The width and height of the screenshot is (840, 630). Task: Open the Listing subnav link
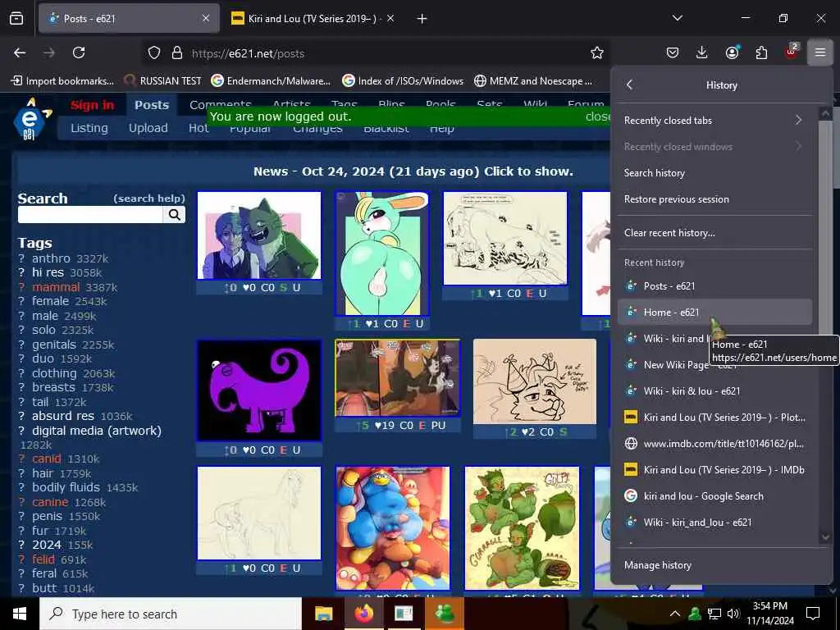coord(89,128)
